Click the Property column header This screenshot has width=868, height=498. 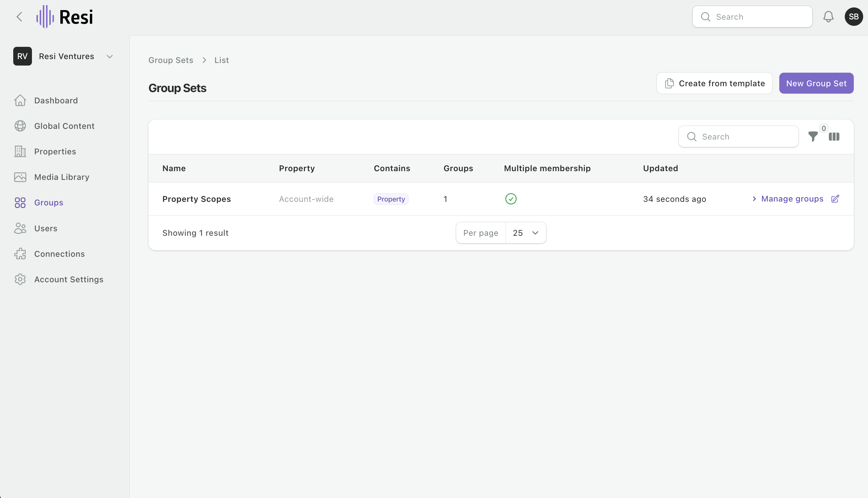(297, 168)
